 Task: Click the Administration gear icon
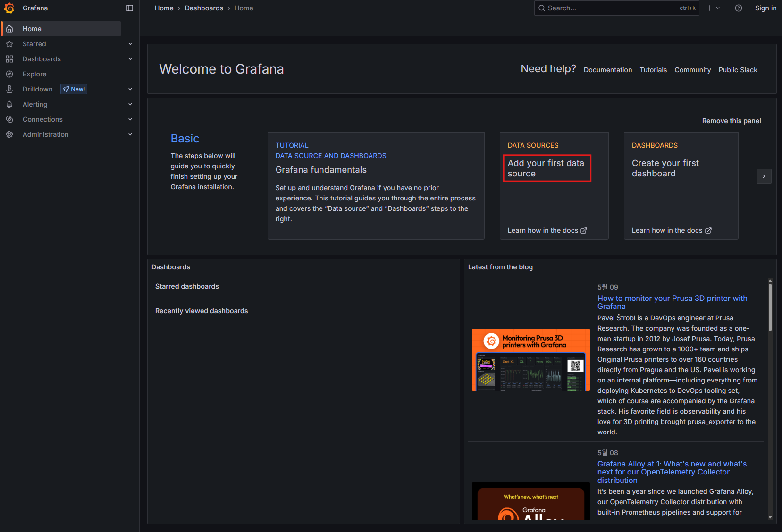[x=9, y=134]
